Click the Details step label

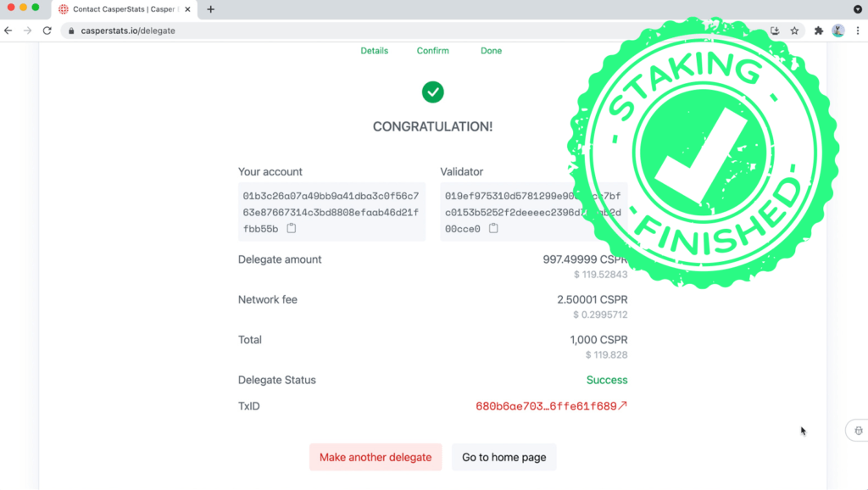[374, 51]
